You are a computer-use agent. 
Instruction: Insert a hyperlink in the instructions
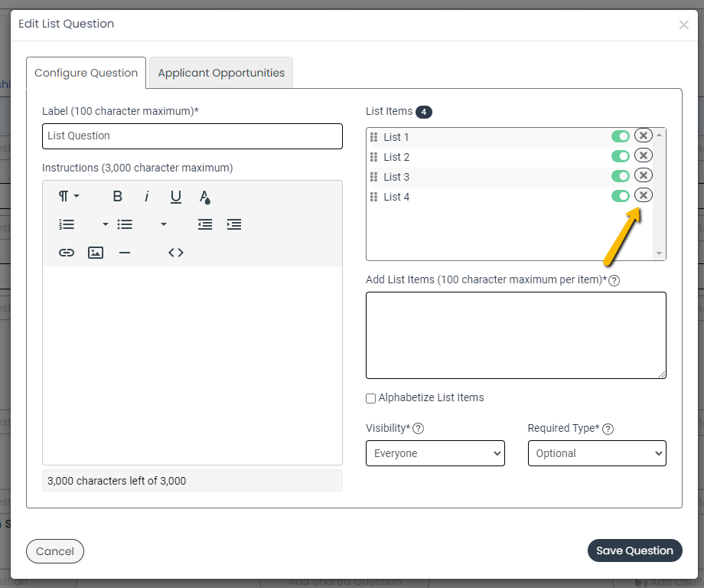click(67, 252)
